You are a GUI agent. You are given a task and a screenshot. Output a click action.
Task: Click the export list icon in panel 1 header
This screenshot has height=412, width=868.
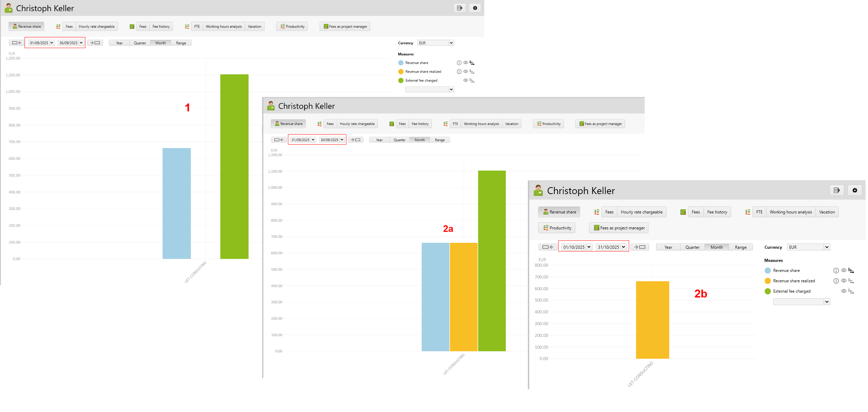[x=459, y=8]
